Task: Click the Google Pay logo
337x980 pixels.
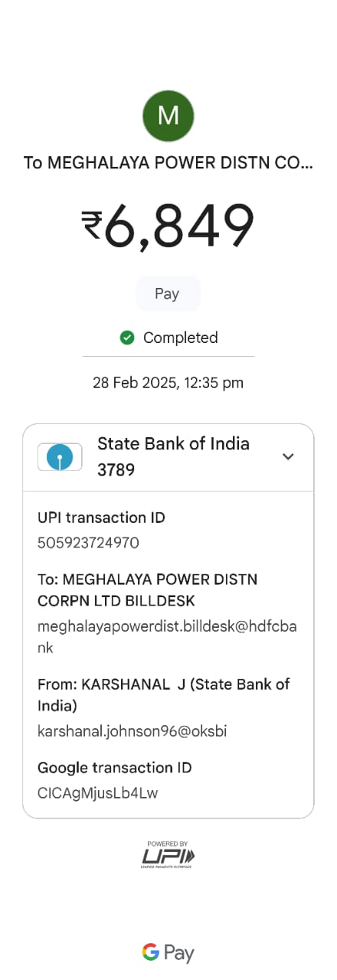Action: point(168,952)
